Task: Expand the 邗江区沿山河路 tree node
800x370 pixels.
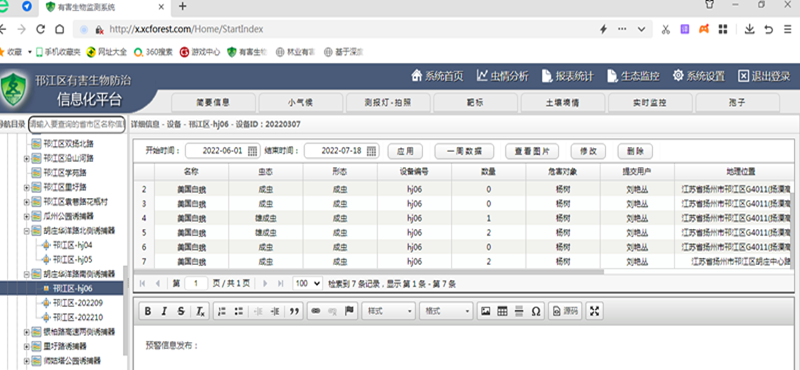Action: click(27, 159)
